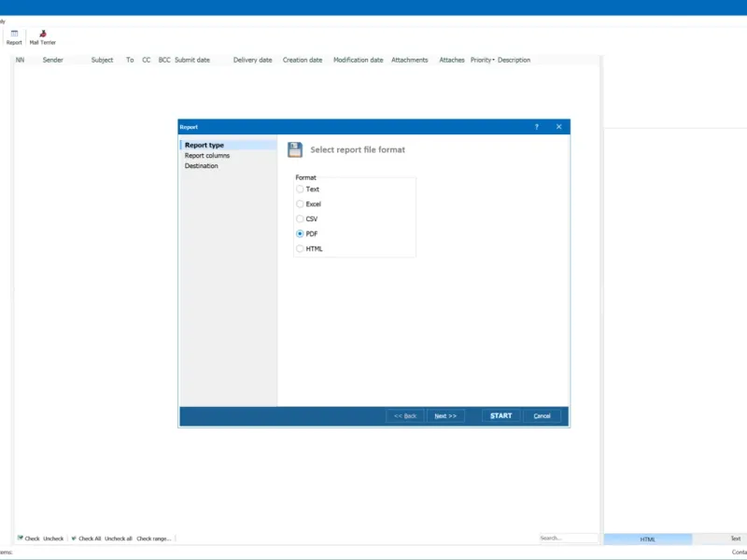Click START to generate report
Viewport: 747px width, 560px height.
point(501,415)
